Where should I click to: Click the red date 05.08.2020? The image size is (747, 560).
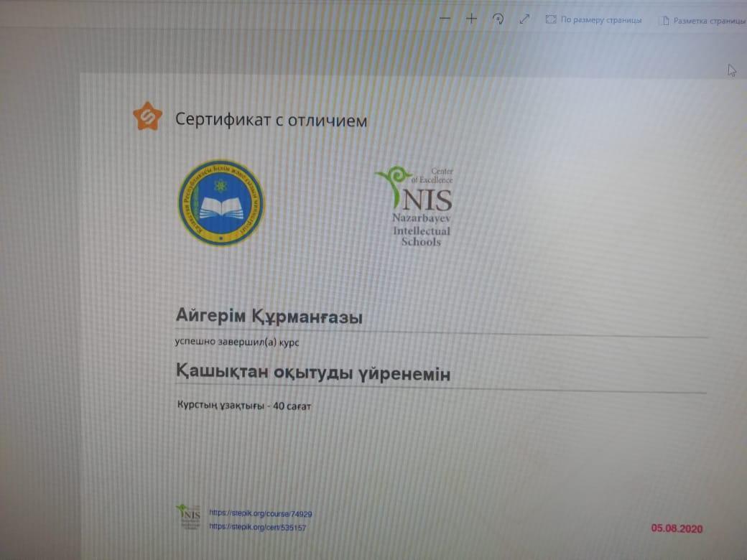pos(677,528)
